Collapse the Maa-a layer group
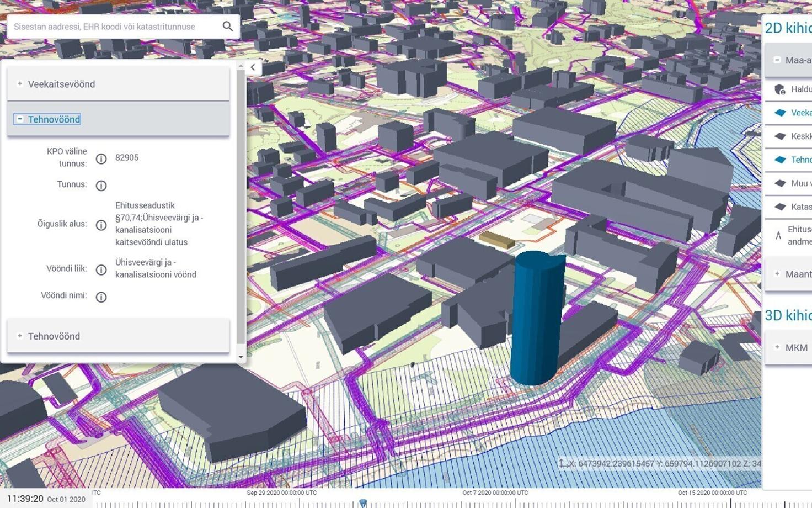The height and width of the screenshot is (508, 812). [777, 60]
